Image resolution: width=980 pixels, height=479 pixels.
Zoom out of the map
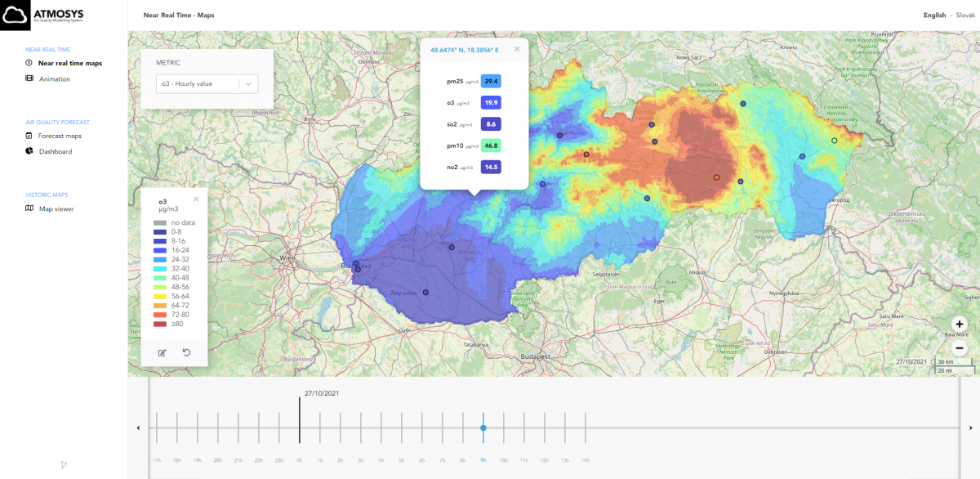click(960, 347)
